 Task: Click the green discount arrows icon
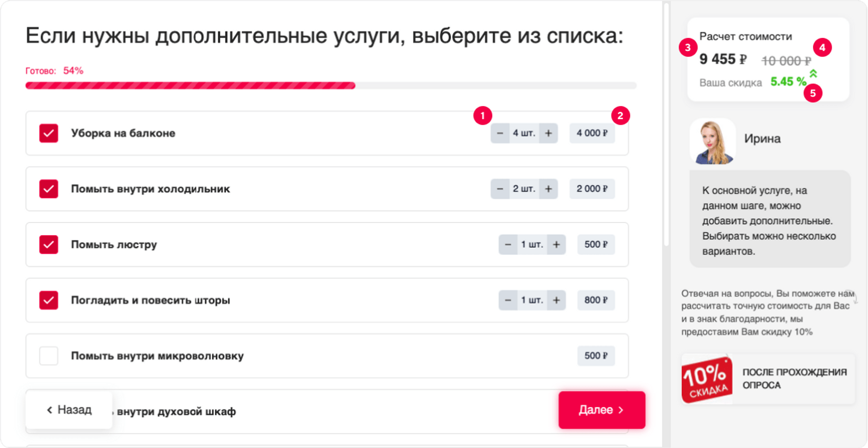(813, 73)
